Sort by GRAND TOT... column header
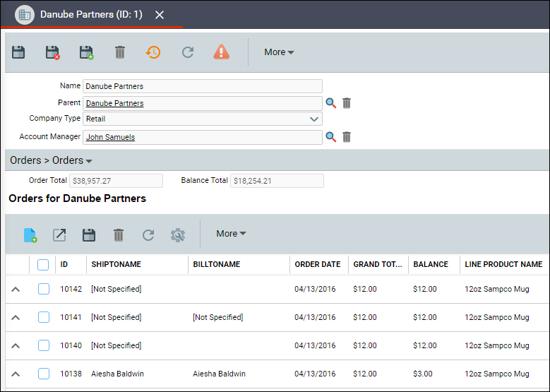 (378, 264)
